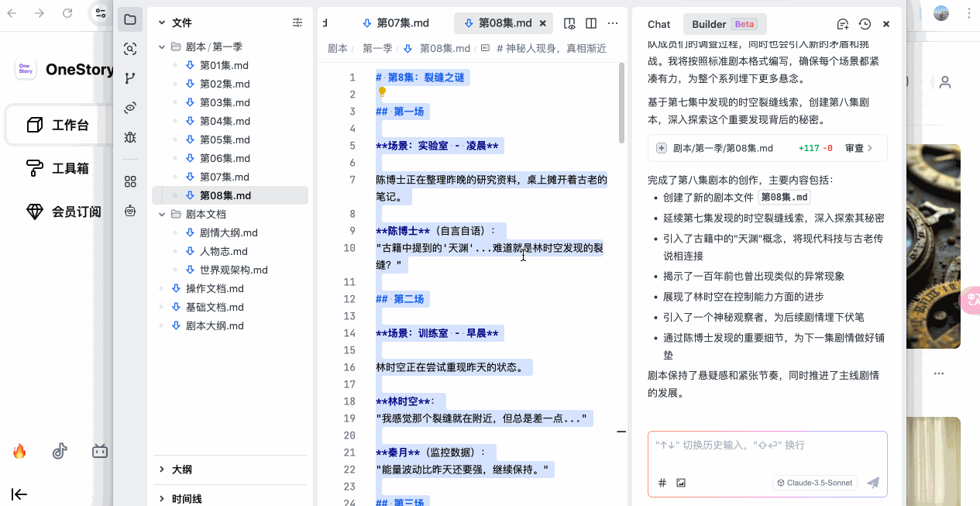The width and height of the screenshot is (980, 506).
Task: Open the Debug bug icon
Action: point(130,137)
